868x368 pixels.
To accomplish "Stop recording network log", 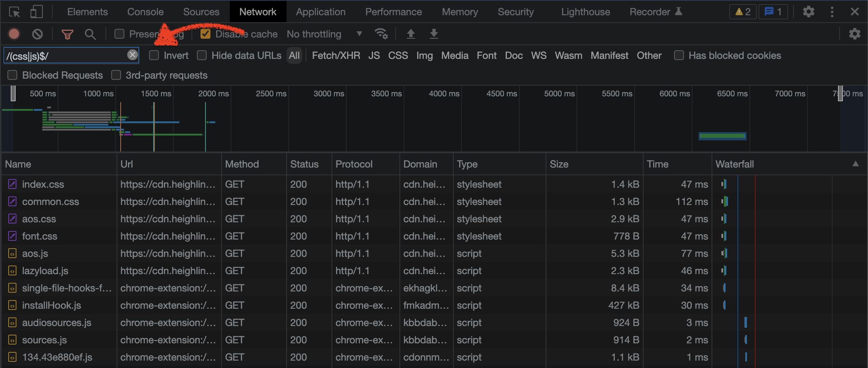I will tap(14, 34).
